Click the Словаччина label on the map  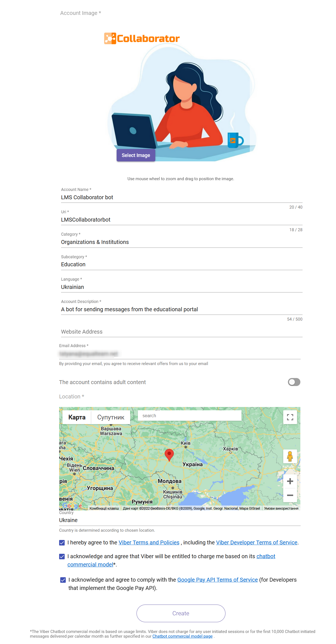pos(98,468)
